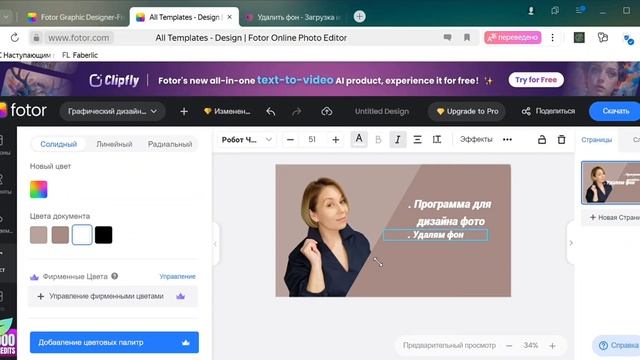Switch to the Солидный fill tab

pyautogui.click(x=58, y=144)
